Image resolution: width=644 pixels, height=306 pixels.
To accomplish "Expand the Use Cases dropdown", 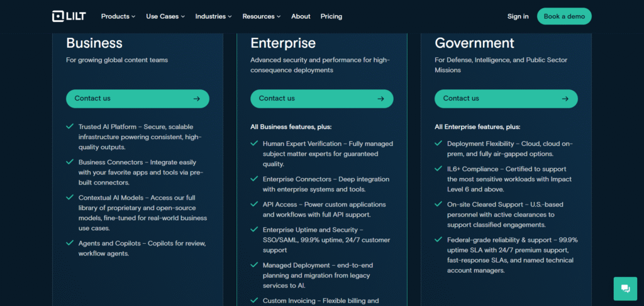I will [165, 16].
